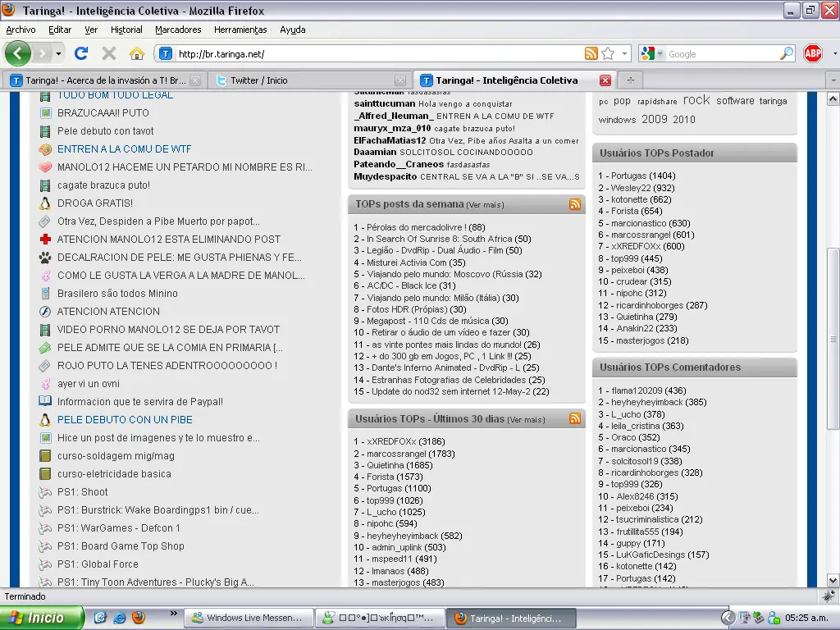Click the penguin icon beside PELE DEBUTO CON UN PIBE
Screen dimensions: 840x630
click(46, 419)
